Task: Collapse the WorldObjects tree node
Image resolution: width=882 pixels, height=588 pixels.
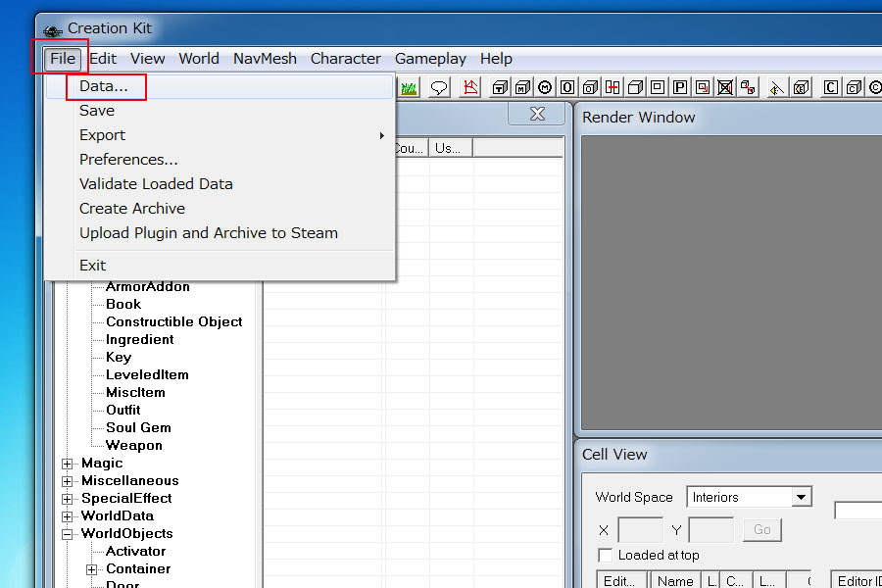Action: tap(67, 534)
